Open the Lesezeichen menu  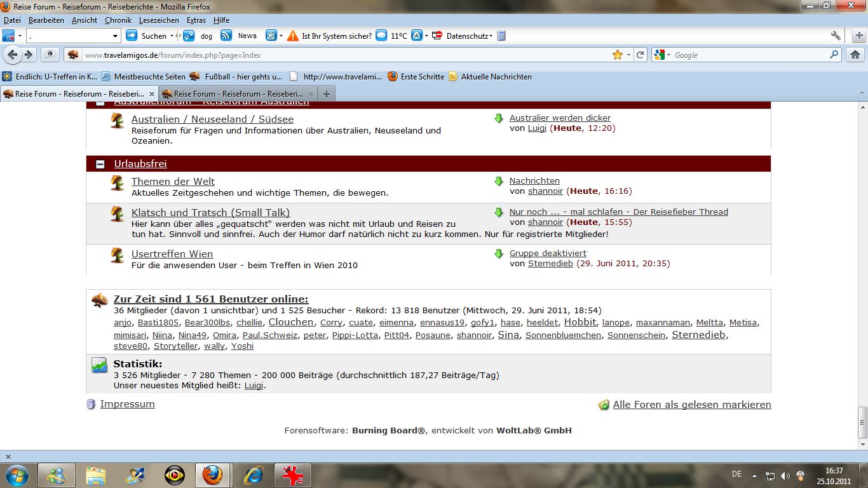pos(159,20)
